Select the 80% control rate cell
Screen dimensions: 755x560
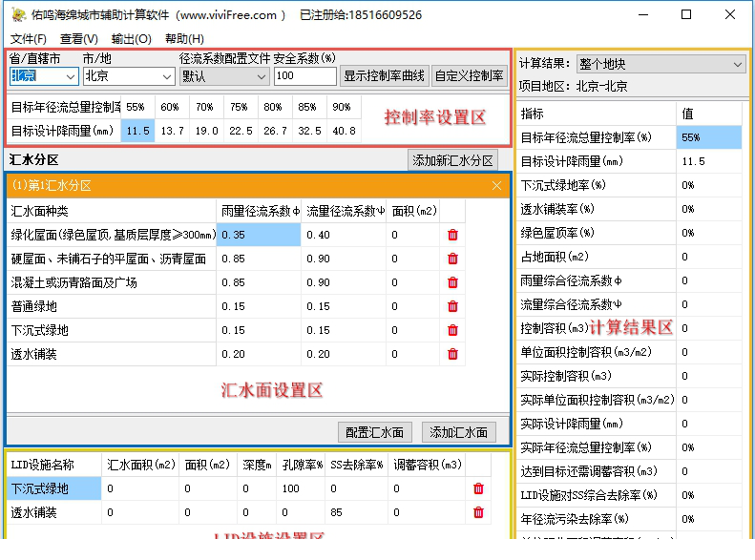pyautogui.click(x=275, y=107)
